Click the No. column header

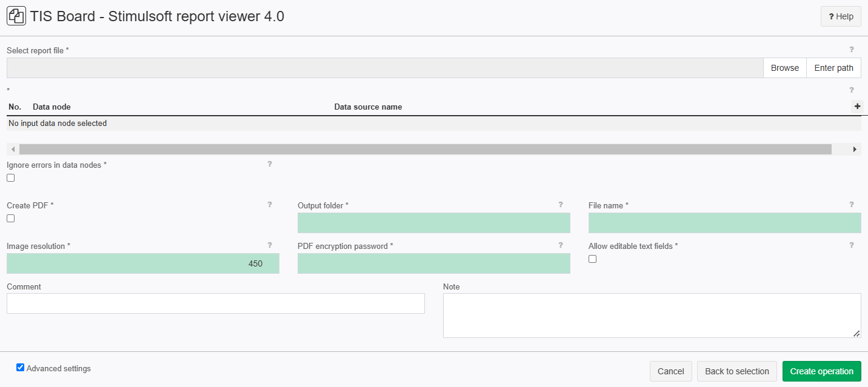[15, 107]
